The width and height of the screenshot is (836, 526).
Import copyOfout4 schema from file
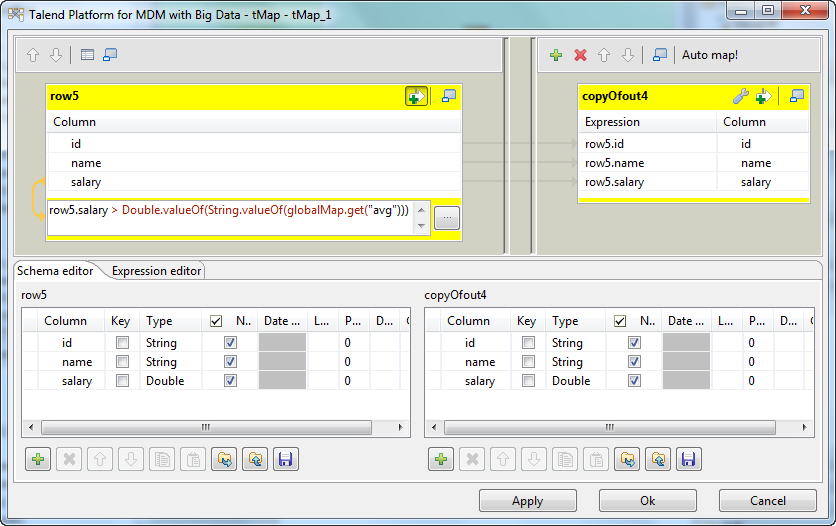click(627, 459)
